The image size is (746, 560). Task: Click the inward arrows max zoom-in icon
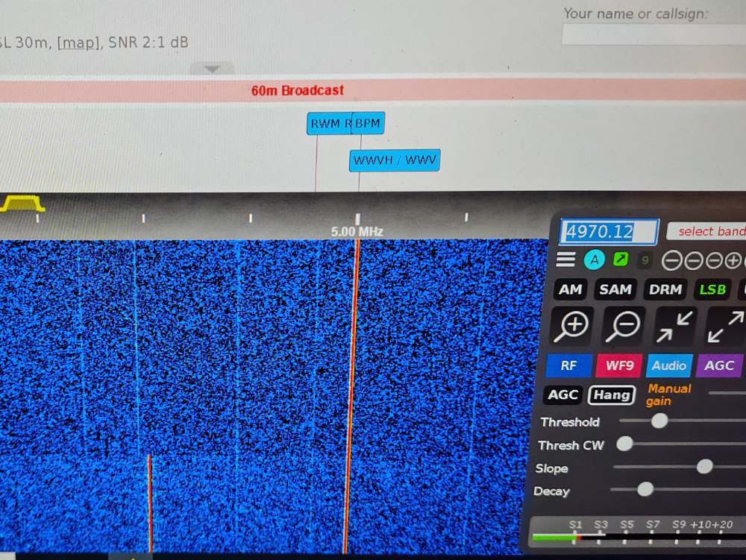[674, 325]
